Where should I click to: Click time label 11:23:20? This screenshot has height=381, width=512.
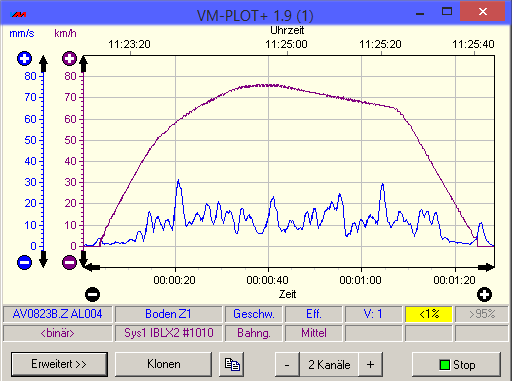(129, 44)
